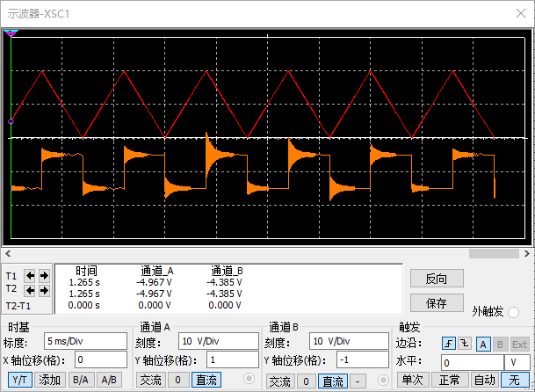Click the waveform horizontal scrollbar thumb
The height and width of the screenshot is (392, 535).
coord(494,254)
